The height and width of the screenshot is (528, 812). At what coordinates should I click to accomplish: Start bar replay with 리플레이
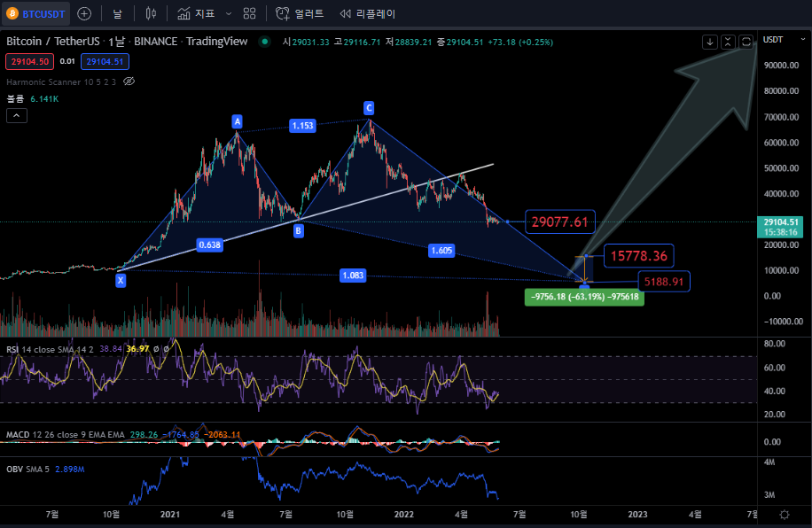pos(368,13)
